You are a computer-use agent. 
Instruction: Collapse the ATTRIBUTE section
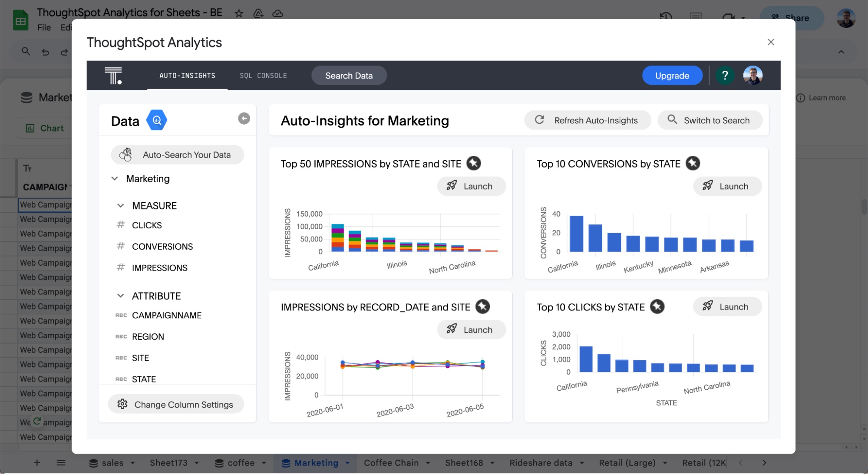click(121, 296)
